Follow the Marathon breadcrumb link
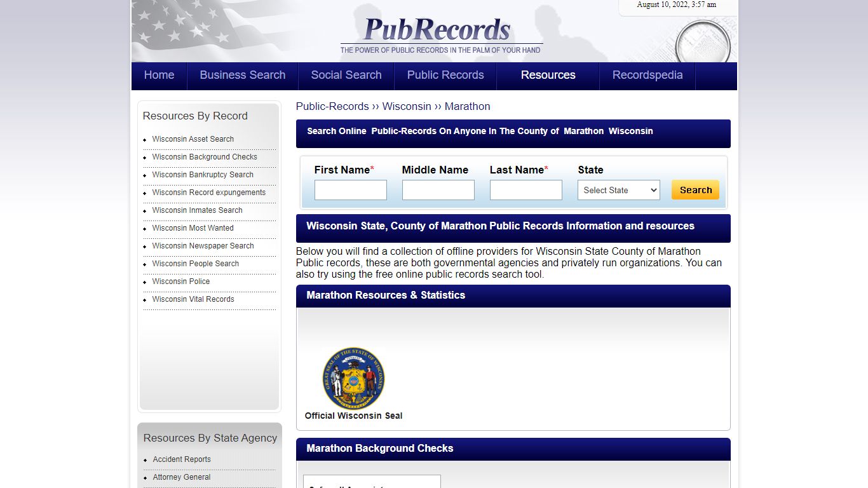This screenshot has height=488, width=868. (468, 106)
